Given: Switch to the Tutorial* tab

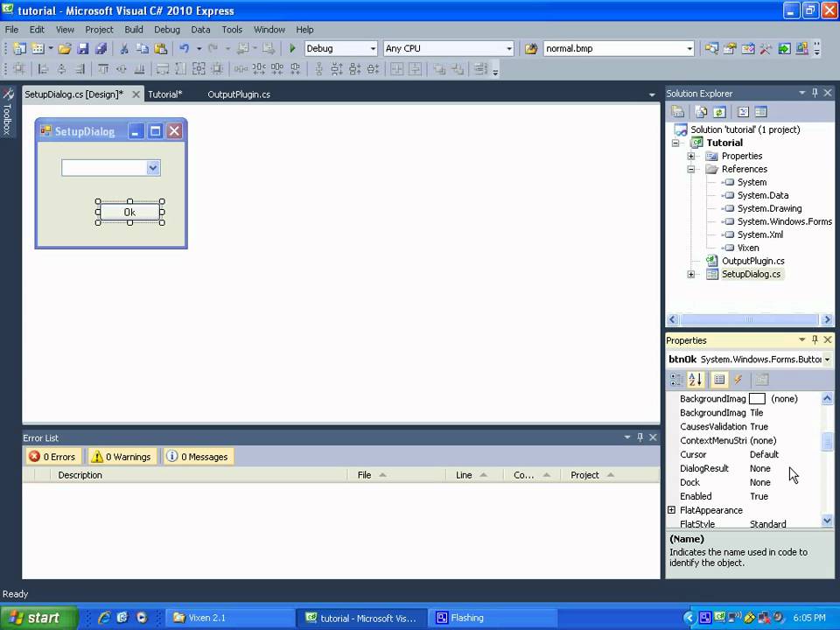Looking at the screenshot, I should coord(165,94).
